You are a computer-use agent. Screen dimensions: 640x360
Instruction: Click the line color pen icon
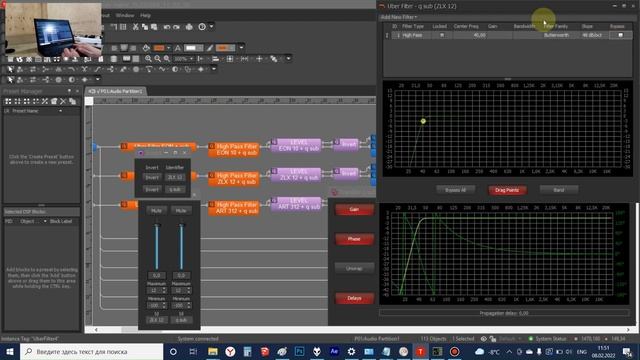[210, 48]
